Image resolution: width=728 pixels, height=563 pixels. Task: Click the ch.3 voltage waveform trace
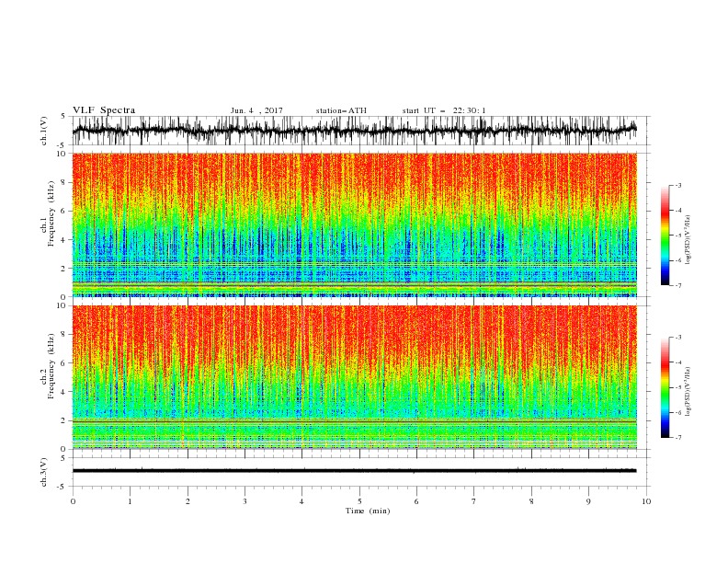pos(354,471)
